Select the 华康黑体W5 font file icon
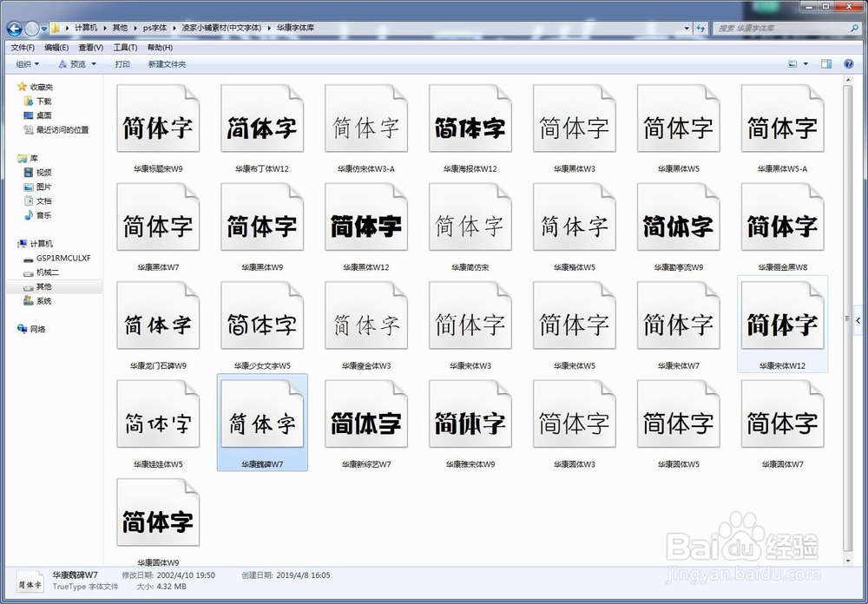This screenshot has height=604, width=868. pyautogui.click(x=678, y=119)
